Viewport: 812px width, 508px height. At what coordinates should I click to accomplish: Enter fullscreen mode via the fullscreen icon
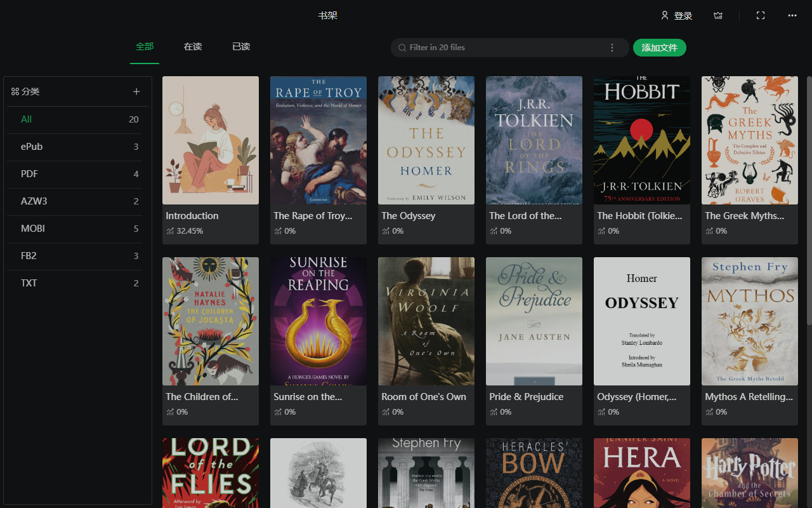[x=761, y=16]
